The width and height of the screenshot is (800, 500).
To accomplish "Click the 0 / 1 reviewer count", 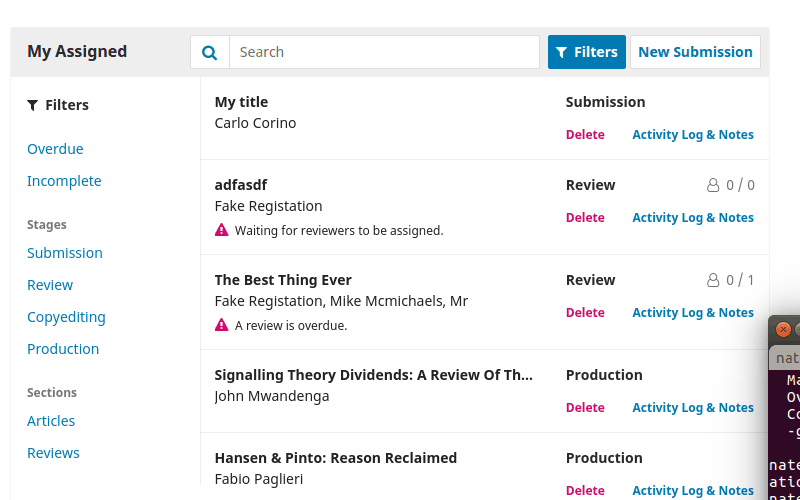I will [740, 280].
